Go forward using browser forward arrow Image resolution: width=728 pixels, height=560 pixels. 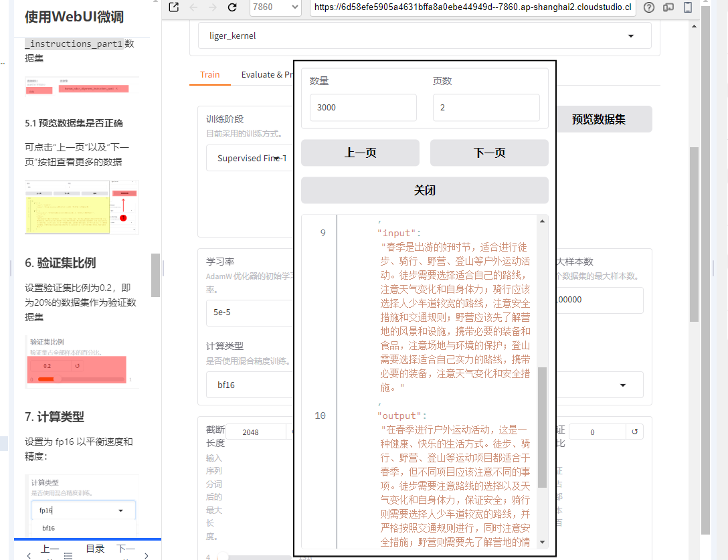(x=213, y=7)
